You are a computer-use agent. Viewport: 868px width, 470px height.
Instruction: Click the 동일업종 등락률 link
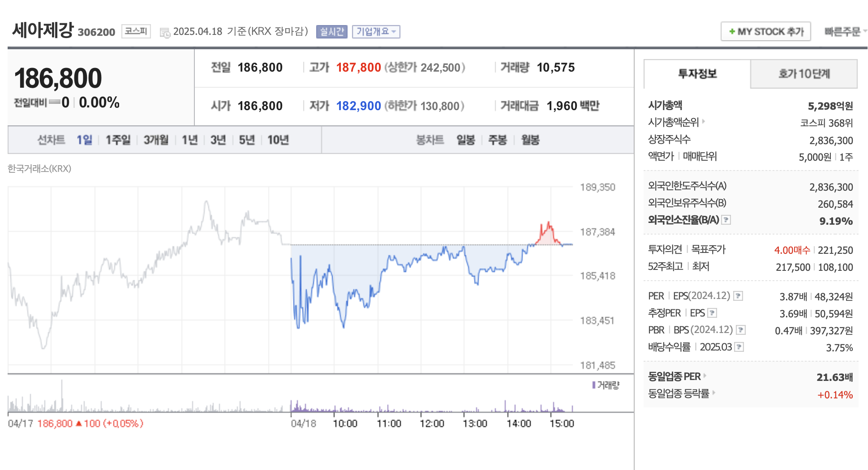point(679,393)
